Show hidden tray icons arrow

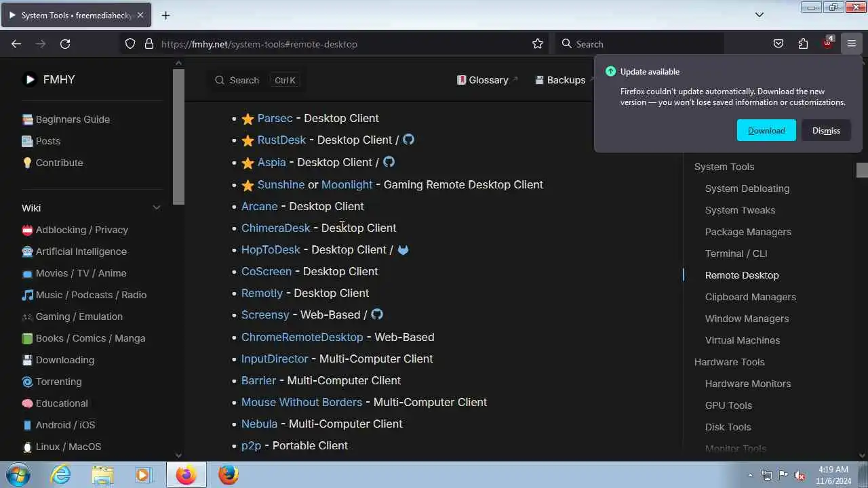[x=750, y=475]
